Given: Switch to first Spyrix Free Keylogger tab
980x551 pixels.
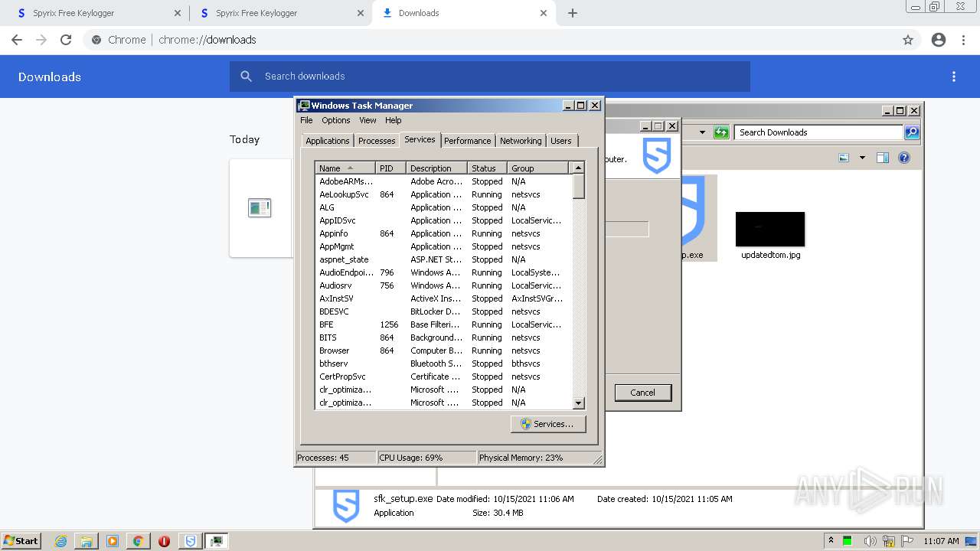Looking at the screenshot, I should coord(96,13).
